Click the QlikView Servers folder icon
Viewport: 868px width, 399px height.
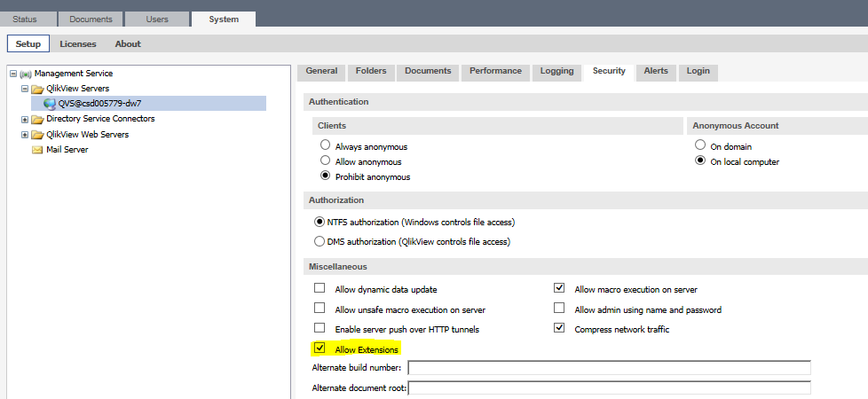[37, 89]
